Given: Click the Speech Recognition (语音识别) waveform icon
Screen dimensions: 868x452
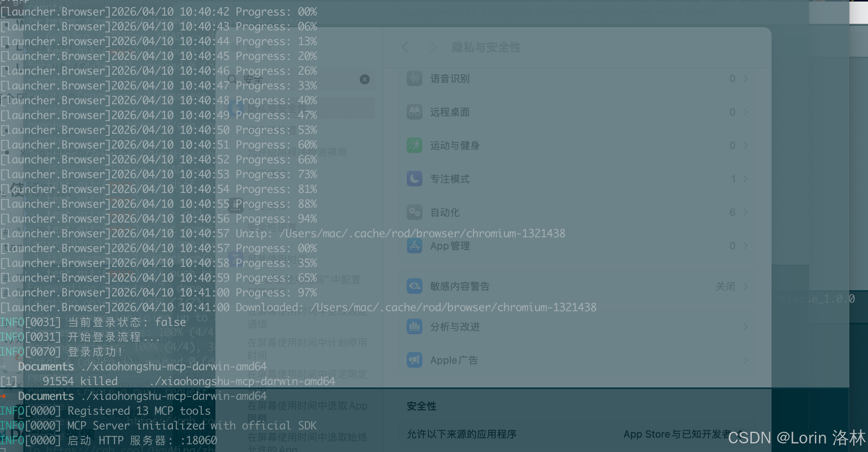Looking at the screenshot, I should 415,79.
